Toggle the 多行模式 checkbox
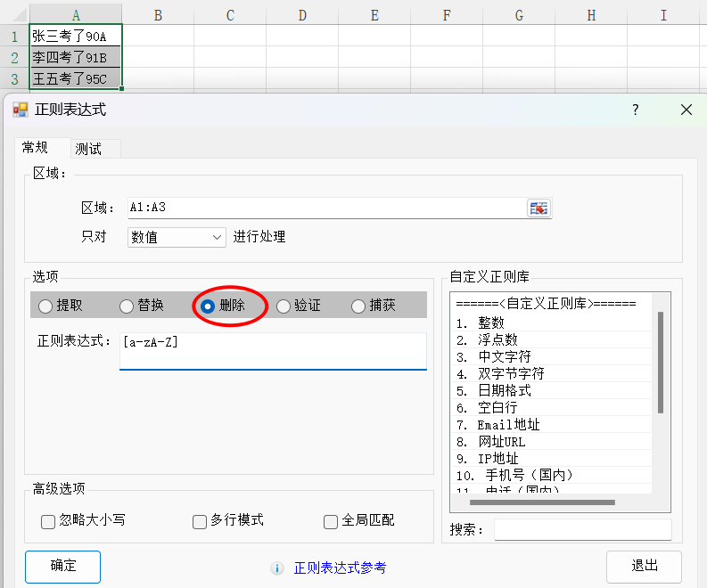 pyautogui.click(x=200, y=521)
